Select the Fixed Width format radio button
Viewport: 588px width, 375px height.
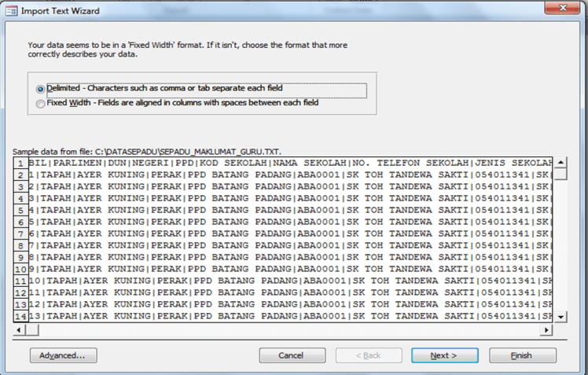click(x=40, y=104)
